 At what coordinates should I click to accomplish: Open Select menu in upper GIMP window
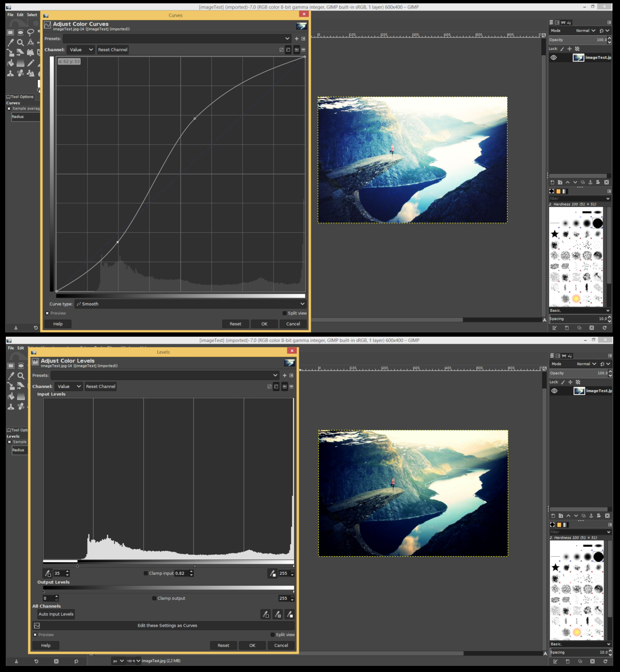[32, 15]
